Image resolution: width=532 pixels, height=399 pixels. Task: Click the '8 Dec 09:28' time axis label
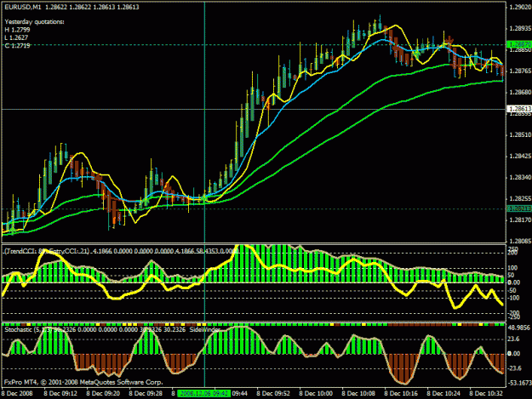[146, 394]
